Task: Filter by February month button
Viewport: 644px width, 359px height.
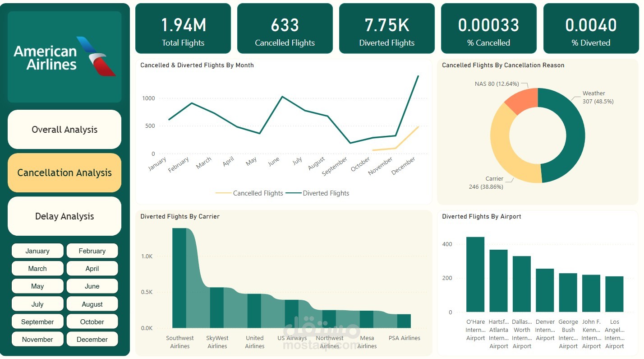Action: click(x=92, y=251)
